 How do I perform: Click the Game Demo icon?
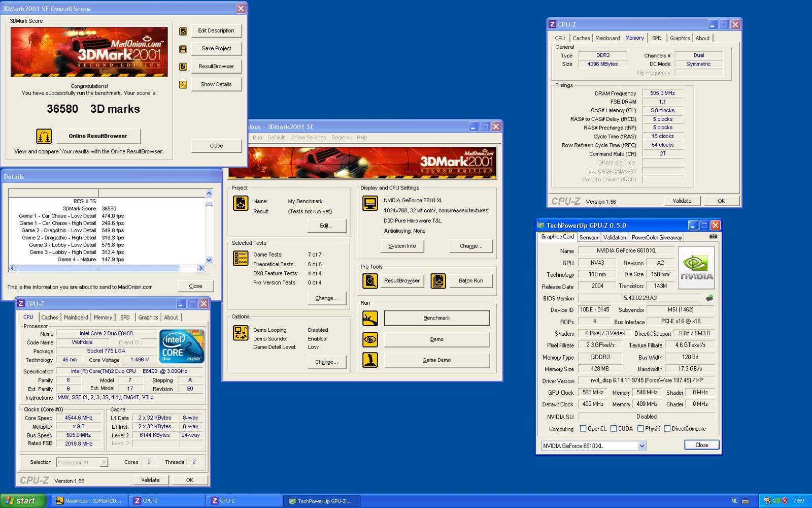pyautogui.click(x=370, y=360)
